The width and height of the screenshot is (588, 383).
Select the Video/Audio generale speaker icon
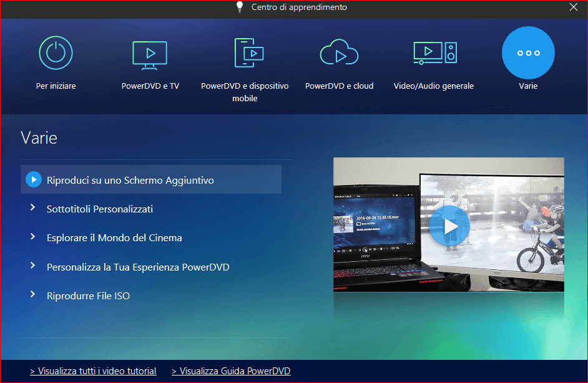(434, 53)
